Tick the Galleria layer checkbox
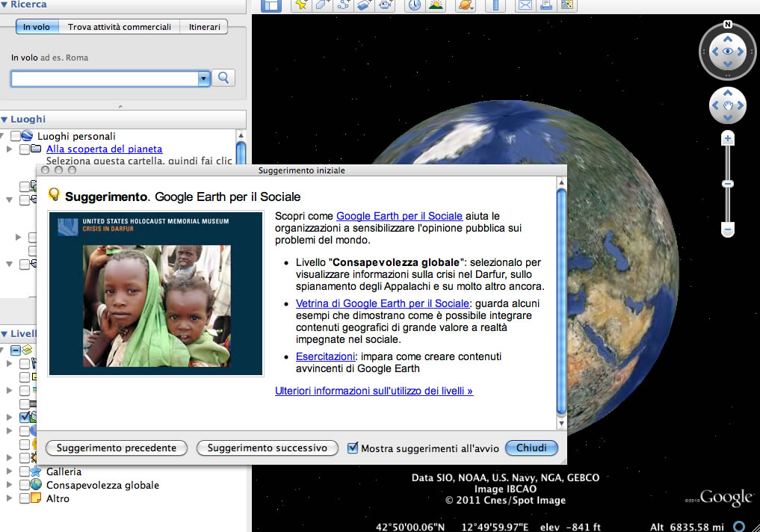The width and height of the screenshot is (760, 532). [25, 471]
